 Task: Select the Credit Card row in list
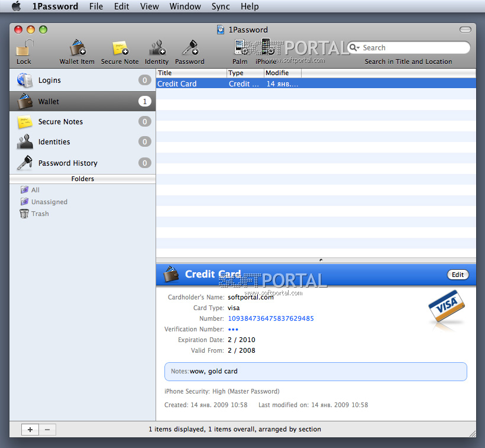(x=316, y=83)
